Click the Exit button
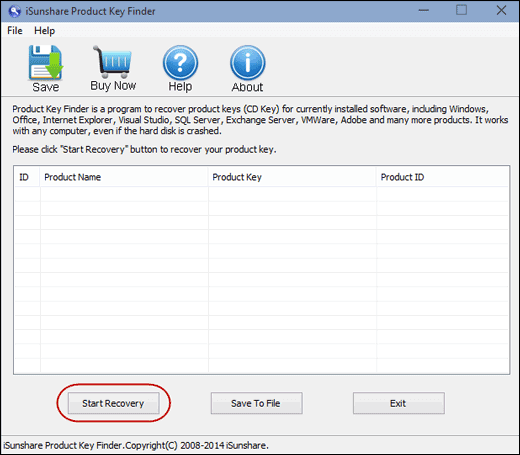 [399, 403]
